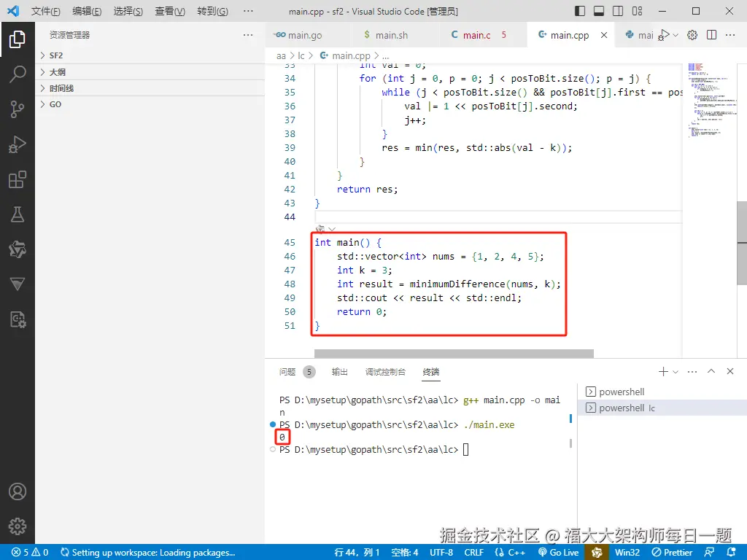This screenshot has width=747, height=560.
Task: Open notifications bell in status bar
Action: click(x=732, y=553)
